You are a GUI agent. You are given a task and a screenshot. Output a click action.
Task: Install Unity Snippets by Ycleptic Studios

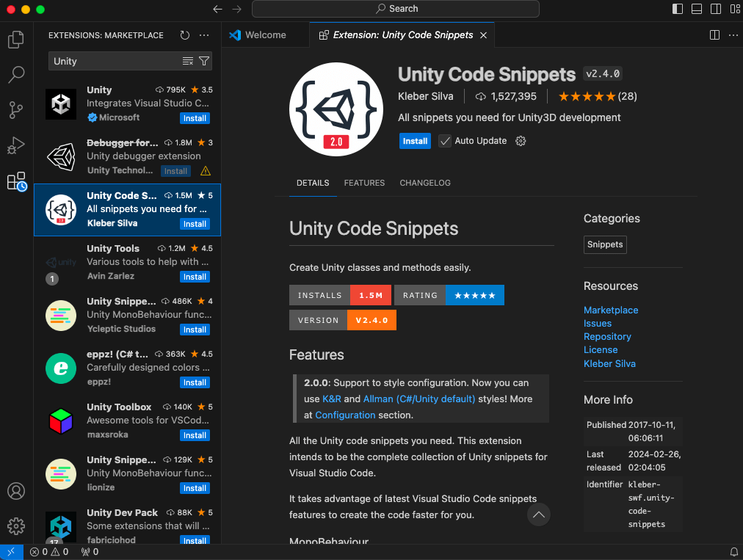(195, 330)
